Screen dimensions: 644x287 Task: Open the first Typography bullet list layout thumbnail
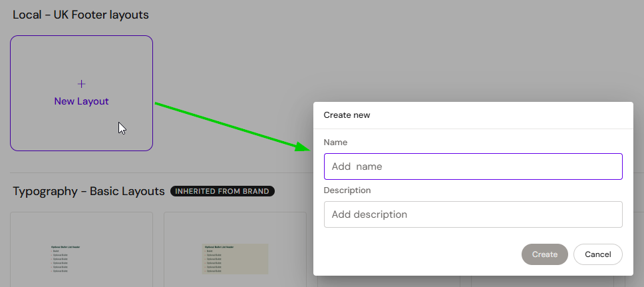[x=81, y=258]
